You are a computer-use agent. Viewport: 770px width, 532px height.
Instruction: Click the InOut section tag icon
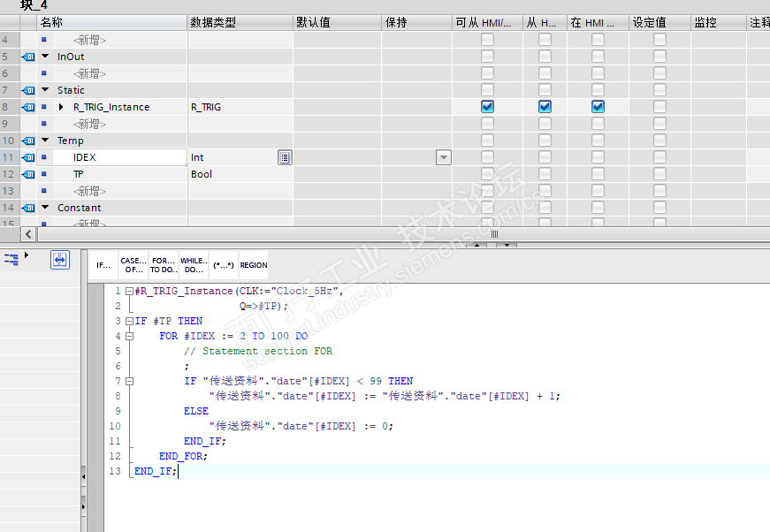click(x=28, y=57)
